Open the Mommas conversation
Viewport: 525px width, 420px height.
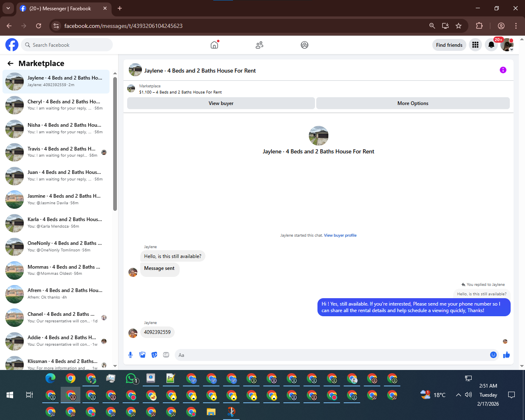(56, 271)
